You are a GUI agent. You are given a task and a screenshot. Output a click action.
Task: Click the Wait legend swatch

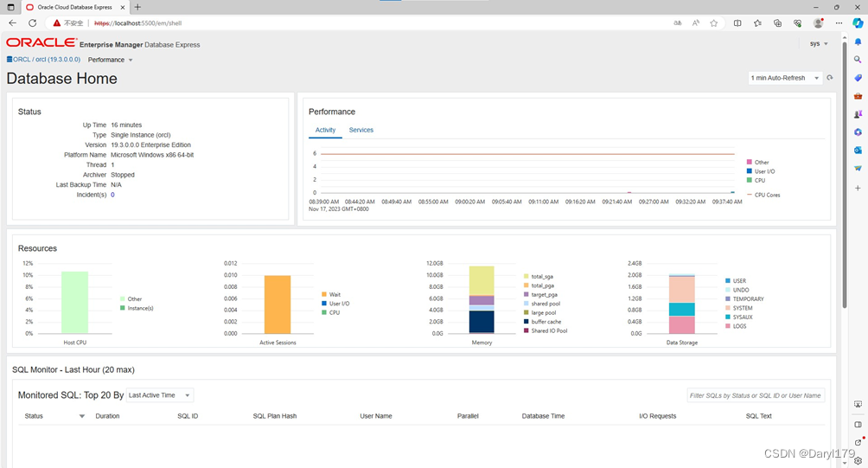click(x=324, y=295)
